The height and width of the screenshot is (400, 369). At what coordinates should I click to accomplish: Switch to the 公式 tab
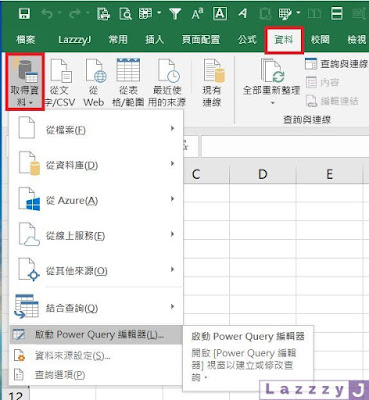[x=247, y=40]
